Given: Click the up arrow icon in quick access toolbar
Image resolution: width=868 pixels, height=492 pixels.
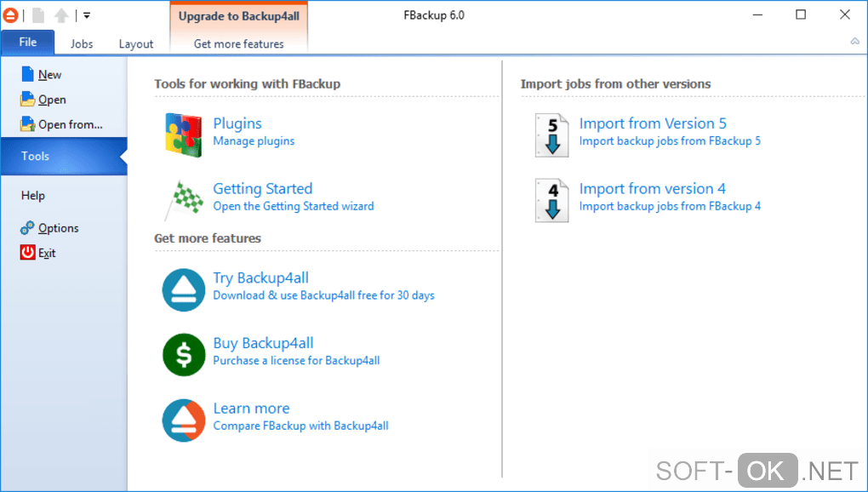Looking at the screenshot, I should [x=62, y=15].
